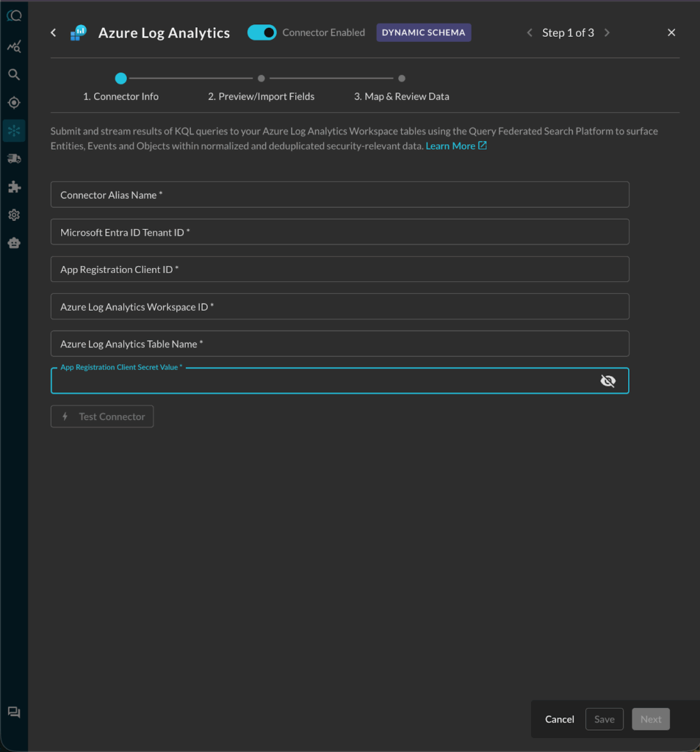This screenshot has width=700, height=752.
Task: Open the chat feedback icon at bottom
Action: [14, 712]
